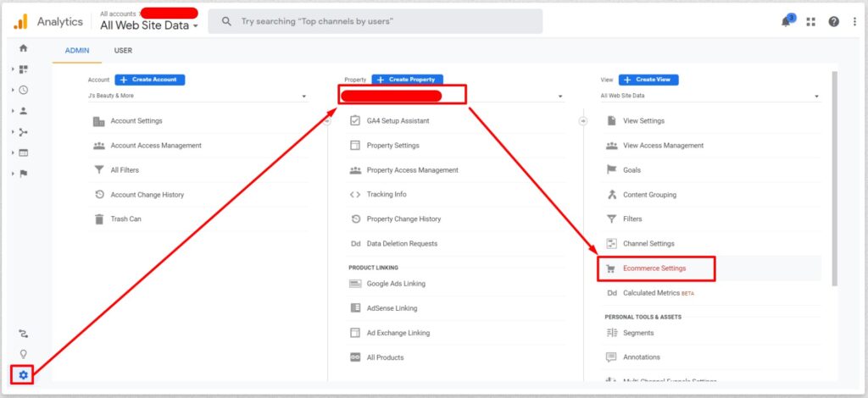This screenshot has width=868, height=398.
Task: Click the Account Settings building icon
Action: 98,121
